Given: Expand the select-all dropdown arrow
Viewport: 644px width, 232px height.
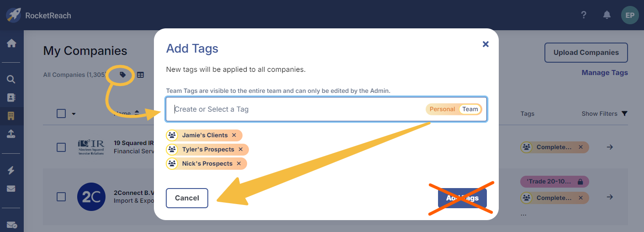Looking at the screenshot, I should coord(74,114).
